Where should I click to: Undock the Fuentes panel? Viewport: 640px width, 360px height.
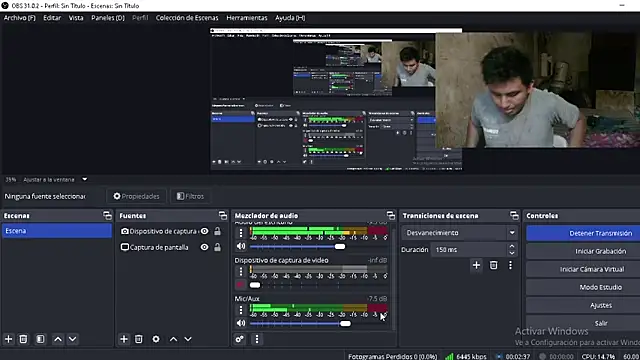(223, 216)
